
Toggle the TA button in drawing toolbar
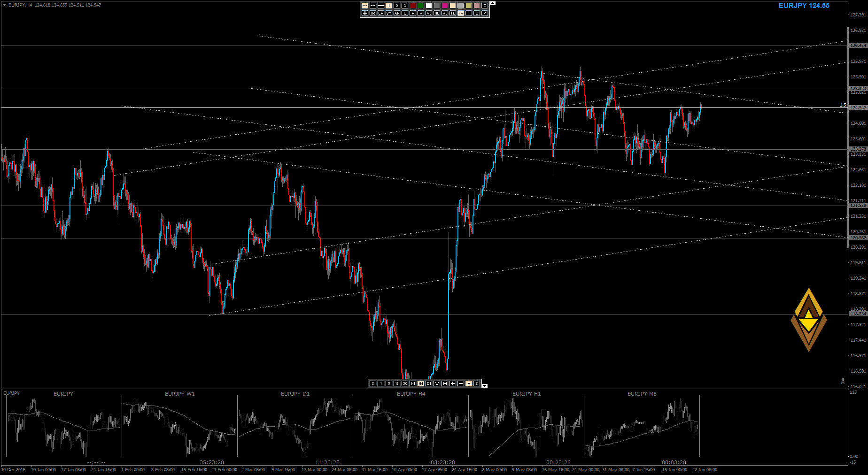[461, 13]
